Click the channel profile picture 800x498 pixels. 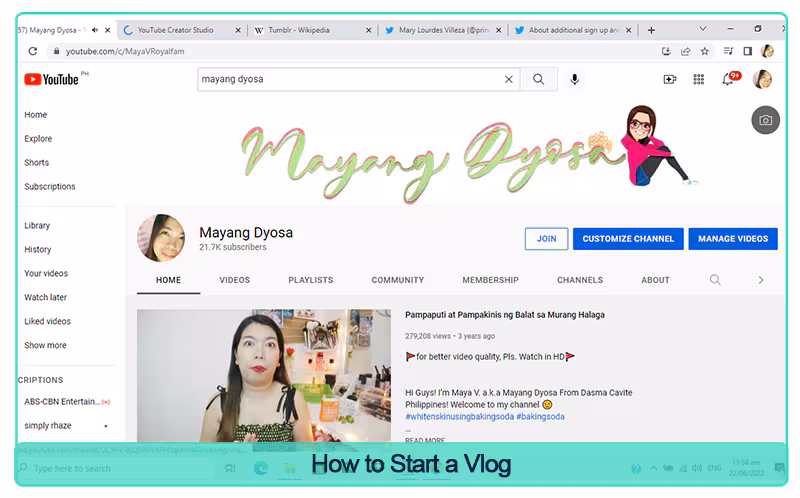161,238
